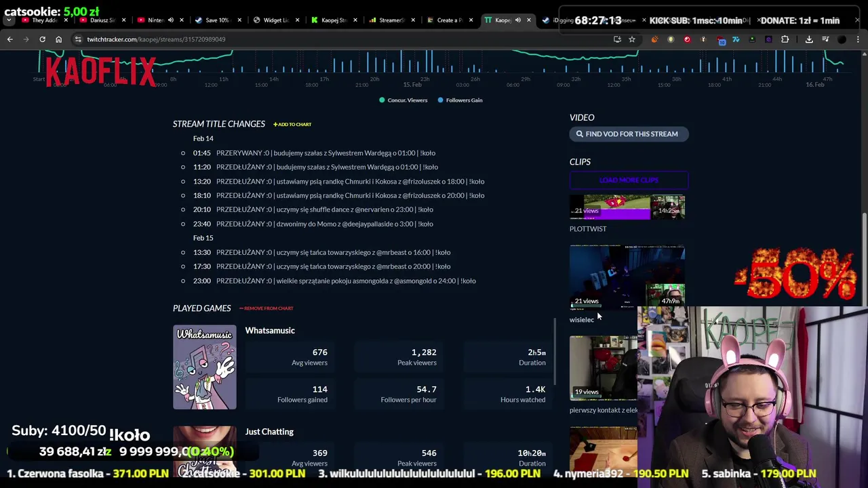868x488 pixels.
Task: Close the 'StreamerS' tab
Action: click(413, 20)
